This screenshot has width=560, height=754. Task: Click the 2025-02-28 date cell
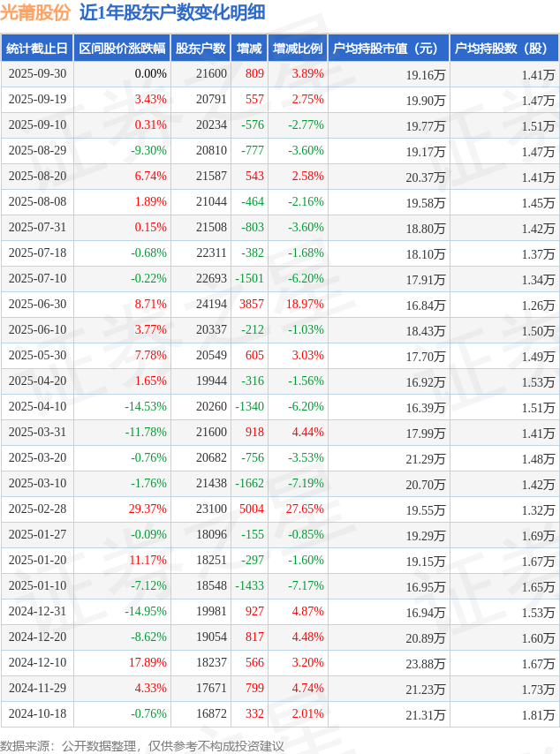tap(36, 509)
